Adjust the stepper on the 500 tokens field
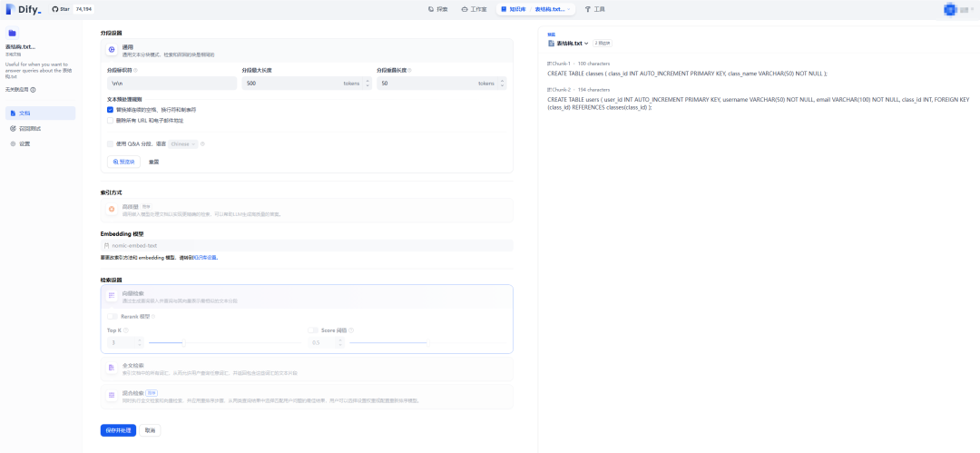Image resolution: width=980 pixels, height=453 pixels. 367,84
